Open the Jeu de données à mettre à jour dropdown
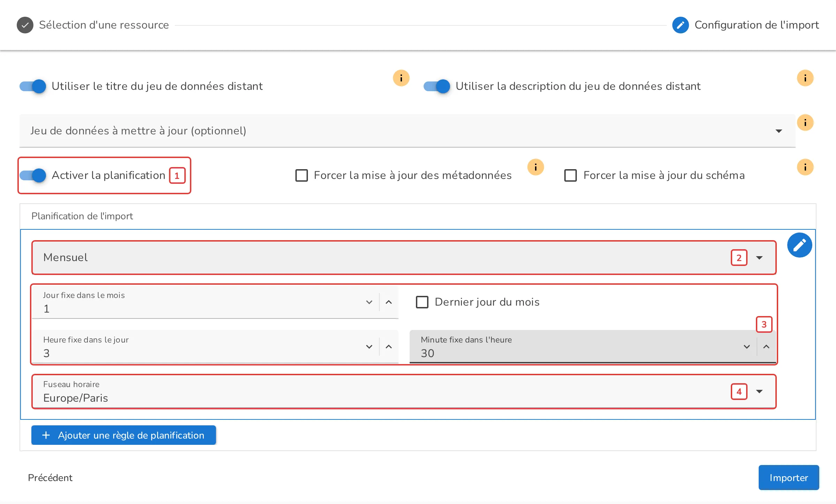The height and width of the screenshot is (504, 836). 407,131
